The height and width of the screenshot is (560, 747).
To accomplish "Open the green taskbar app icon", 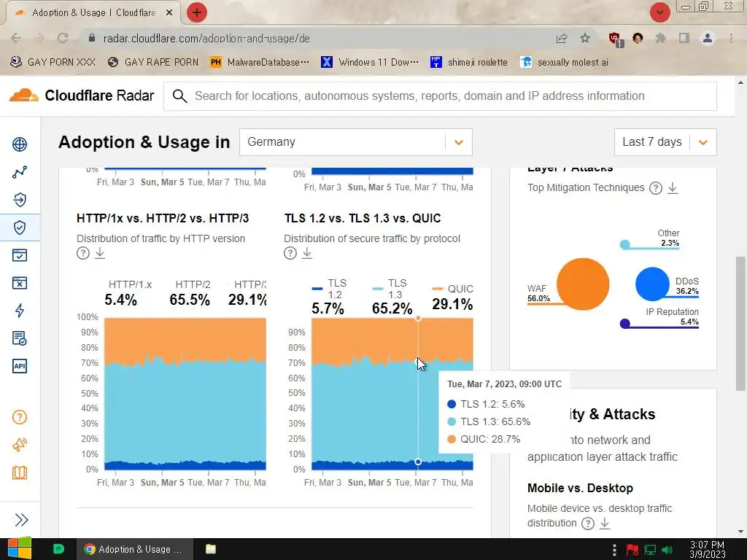I will 58,549.
